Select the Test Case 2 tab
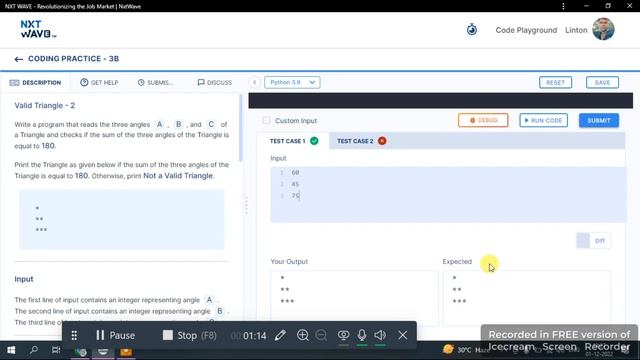Screen dimensions: 640x360 pyautogui.click(x=361, y=141)
